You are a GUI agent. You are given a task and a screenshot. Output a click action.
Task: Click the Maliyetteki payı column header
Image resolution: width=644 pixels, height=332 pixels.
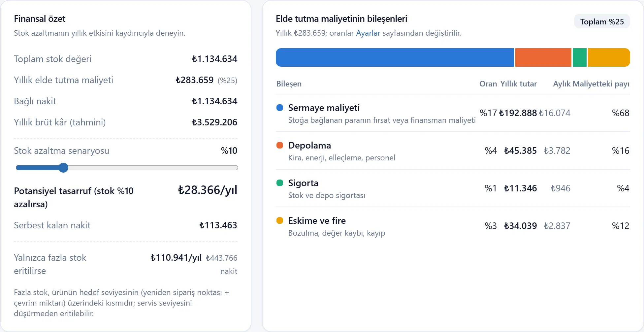601,84
